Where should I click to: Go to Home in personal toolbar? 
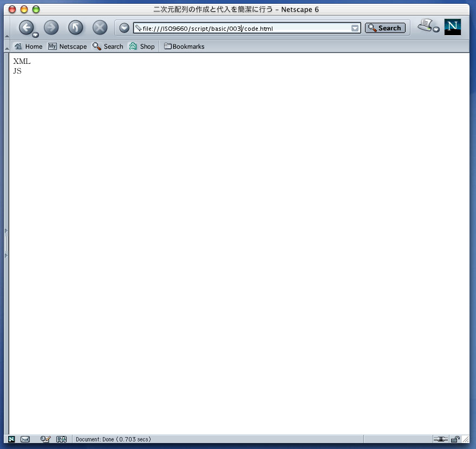pos(29,47)
